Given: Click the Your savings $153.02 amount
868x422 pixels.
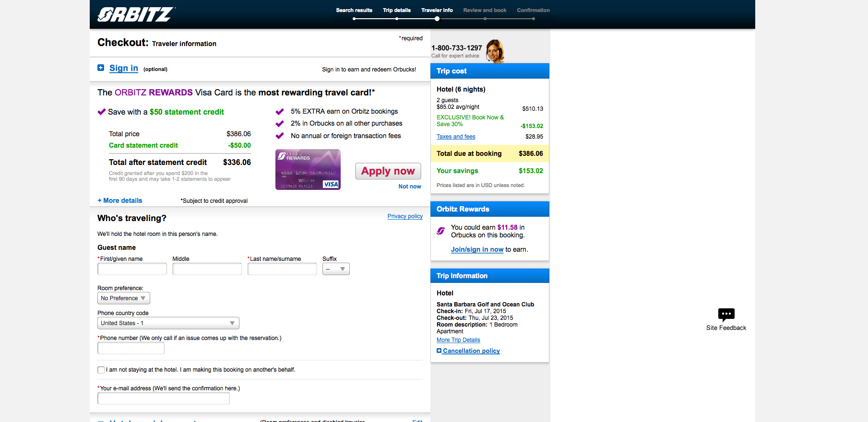Looking at the screenshot, I should (531, 171).
